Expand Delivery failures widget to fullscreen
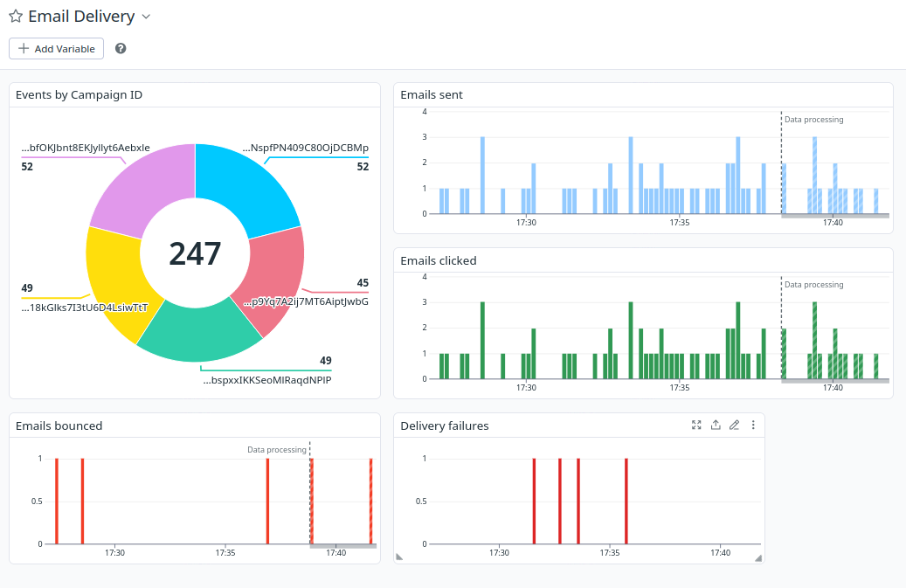906x588 pixels. pyautogui.click(x=696, y=425)
